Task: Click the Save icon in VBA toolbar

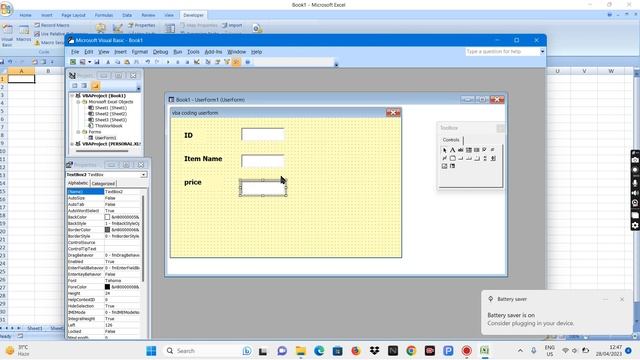Action: [x=97, y=62]
